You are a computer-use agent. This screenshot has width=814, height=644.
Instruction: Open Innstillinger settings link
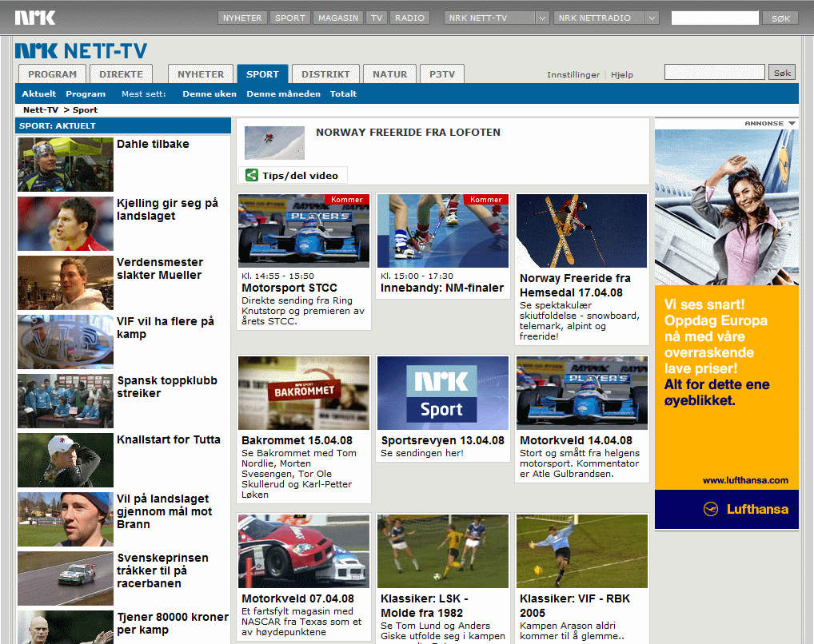click(573, 75)
